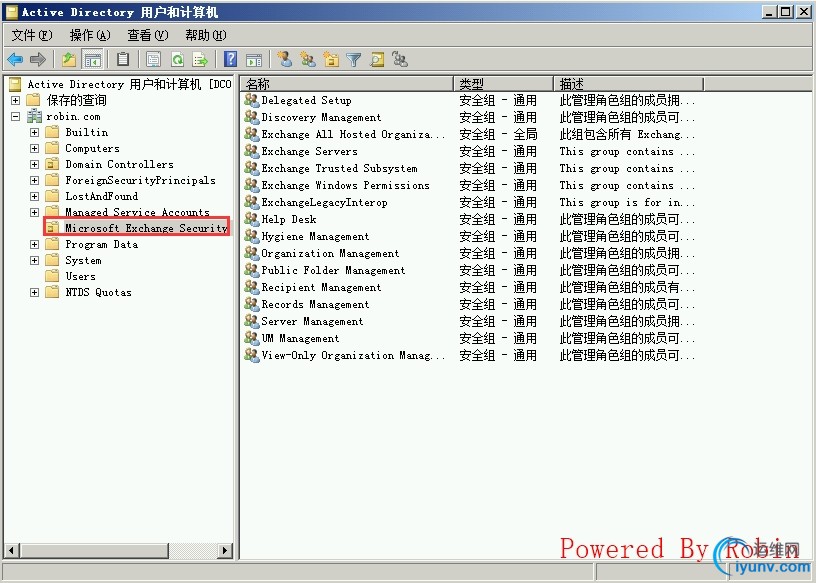Select Public Folder Management group
Viewport: 816px width, 583px height.
click(333, 270)
